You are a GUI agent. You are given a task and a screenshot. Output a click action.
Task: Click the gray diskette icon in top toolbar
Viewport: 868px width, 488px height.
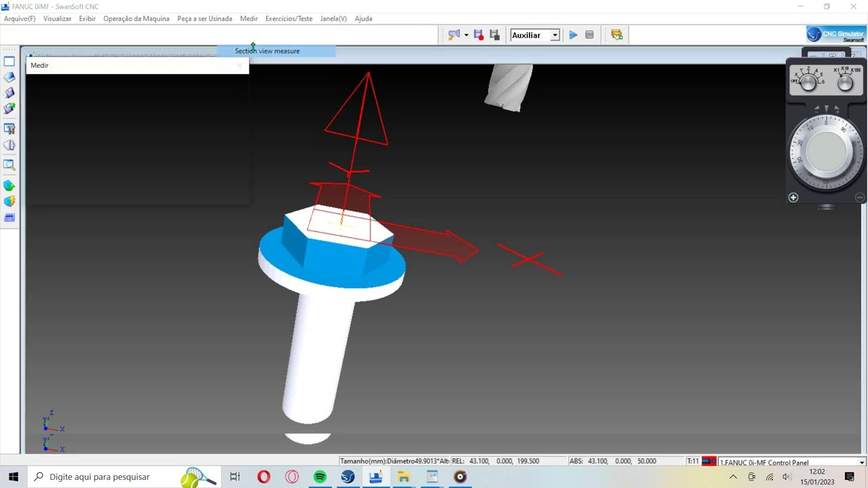coord(494,35)
